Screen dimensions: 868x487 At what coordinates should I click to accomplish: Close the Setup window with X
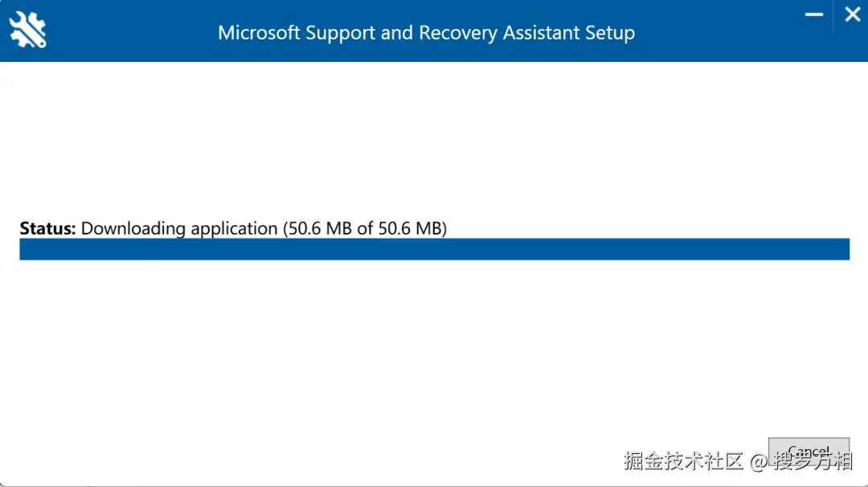pos(852,15)
